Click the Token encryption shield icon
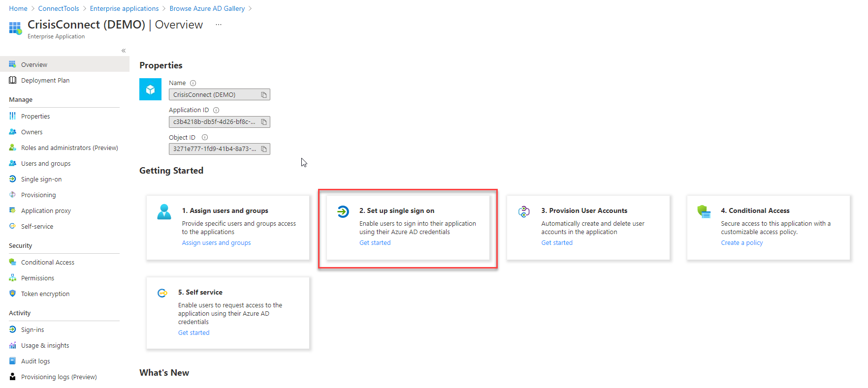This screenshot has width=868, height=388. click(x=12, y=294)
